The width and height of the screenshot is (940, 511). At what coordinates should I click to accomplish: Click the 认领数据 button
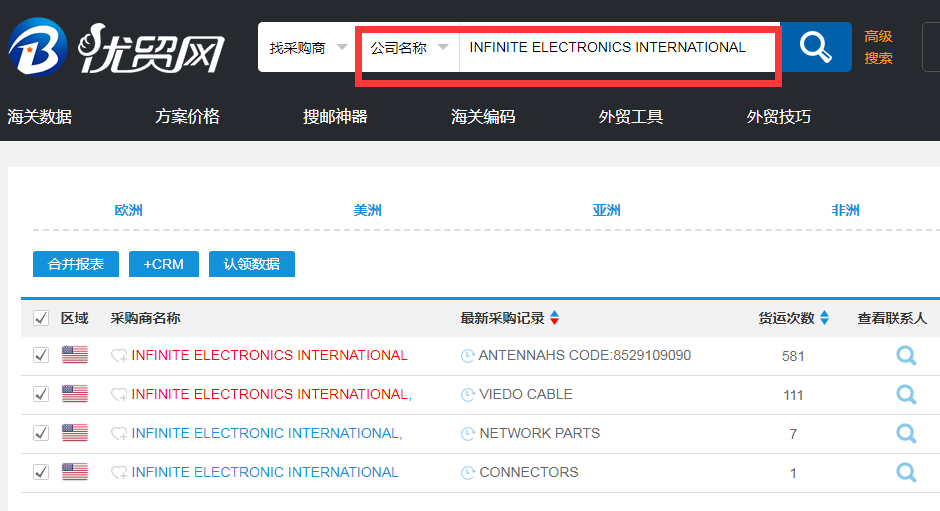pyautogui.click(x=252, y=264)
